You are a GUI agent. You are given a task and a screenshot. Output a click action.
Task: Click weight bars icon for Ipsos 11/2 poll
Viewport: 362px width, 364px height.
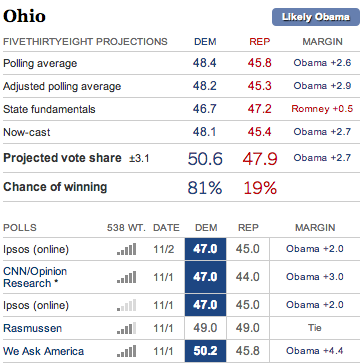[127, 249]
